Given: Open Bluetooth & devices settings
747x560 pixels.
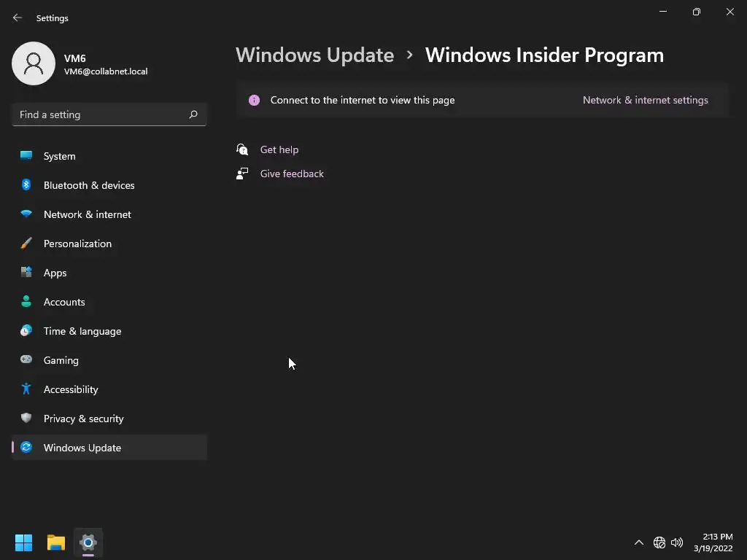Looking at the screenshot, I should coord(109,185).
